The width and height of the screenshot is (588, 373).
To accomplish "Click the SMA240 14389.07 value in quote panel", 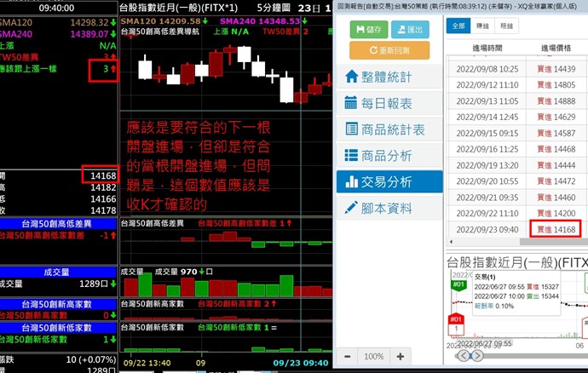I will coord(89,34).
